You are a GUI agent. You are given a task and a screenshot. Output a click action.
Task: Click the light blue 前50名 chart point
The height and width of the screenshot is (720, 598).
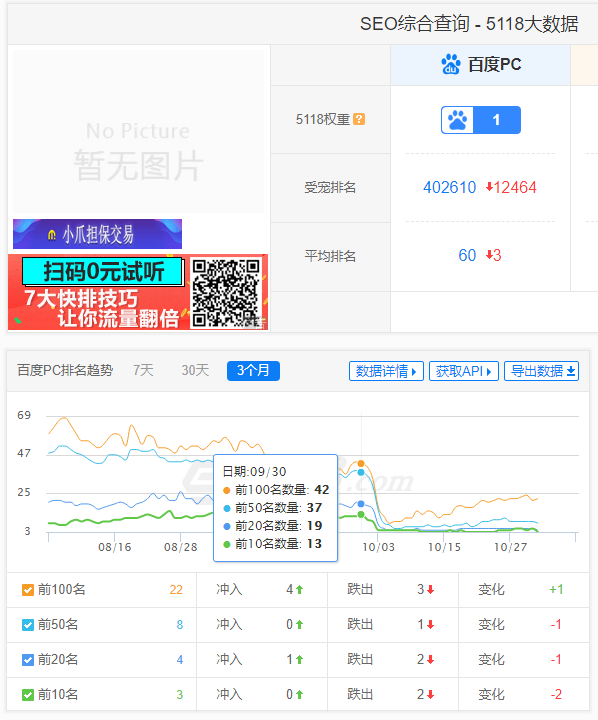[361, 472]
